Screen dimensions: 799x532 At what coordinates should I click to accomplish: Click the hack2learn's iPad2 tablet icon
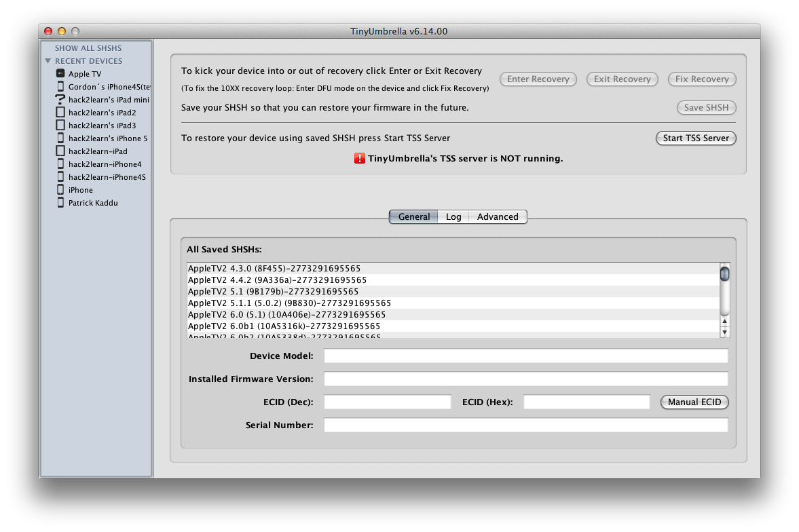(60, 113)
